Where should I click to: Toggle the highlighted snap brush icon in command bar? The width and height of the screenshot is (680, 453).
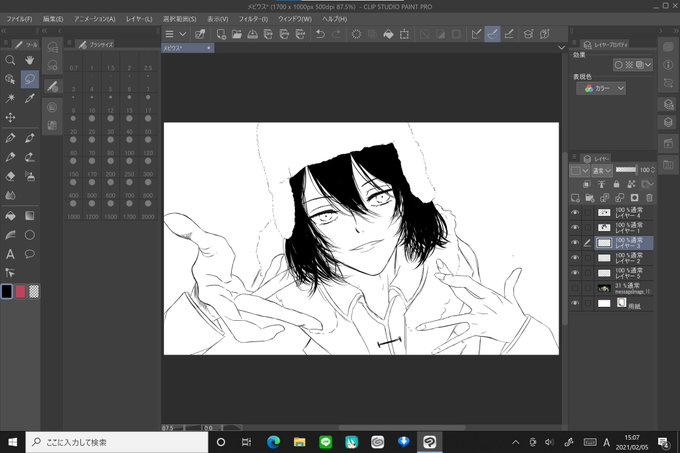tap(492, 34)
